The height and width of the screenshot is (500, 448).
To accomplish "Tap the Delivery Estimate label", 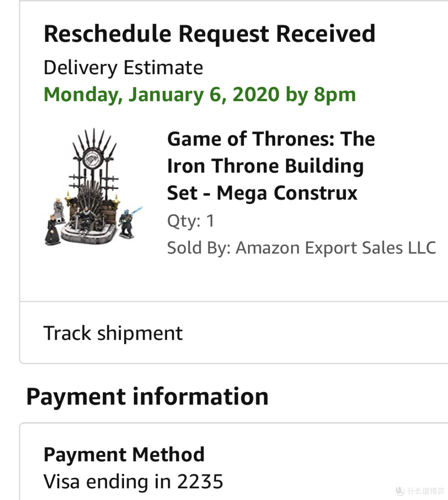I will click(x=123, y=68).
